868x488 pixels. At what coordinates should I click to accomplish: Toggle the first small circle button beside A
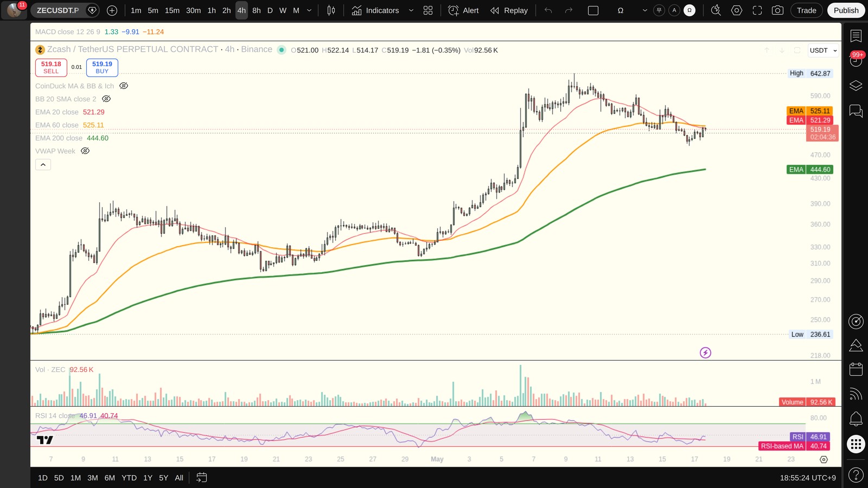point(659,10)
